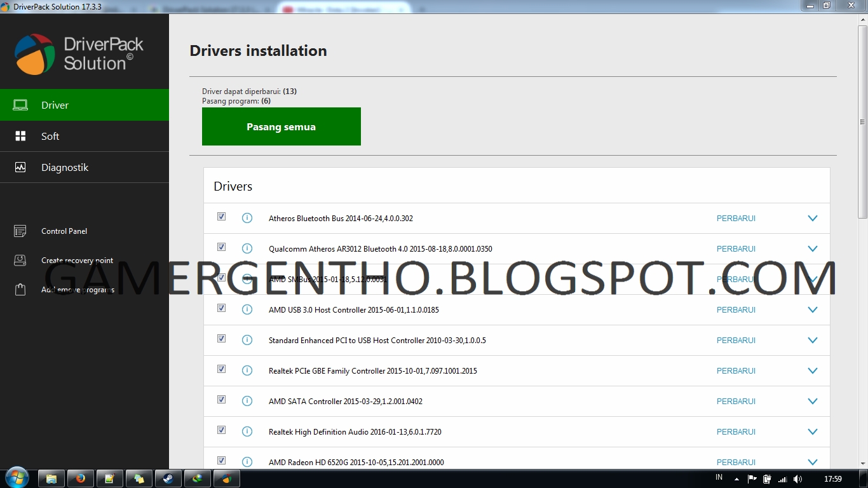Viewport: 868px width, 488px height.
Task: Expand details for AMD Radeon HD 6520G
Action: tap(812, 462)
